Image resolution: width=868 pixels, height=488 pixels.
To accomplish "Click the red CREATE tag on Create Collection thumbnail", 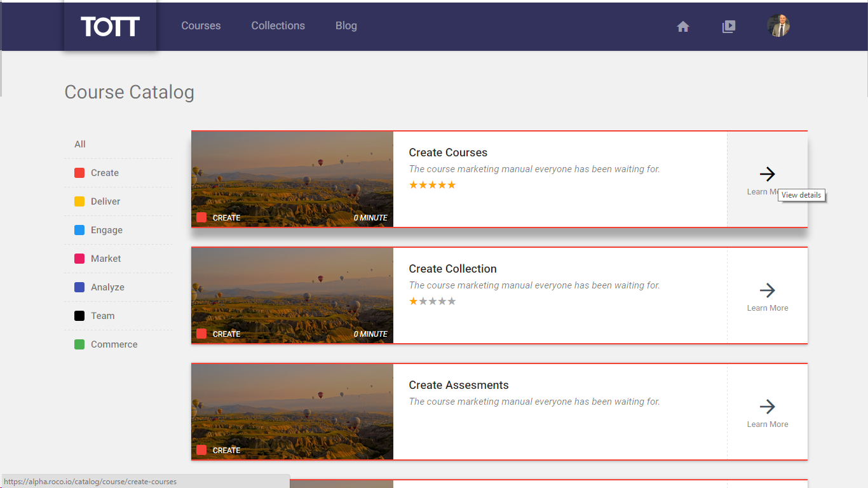I will tap(219, 334).
